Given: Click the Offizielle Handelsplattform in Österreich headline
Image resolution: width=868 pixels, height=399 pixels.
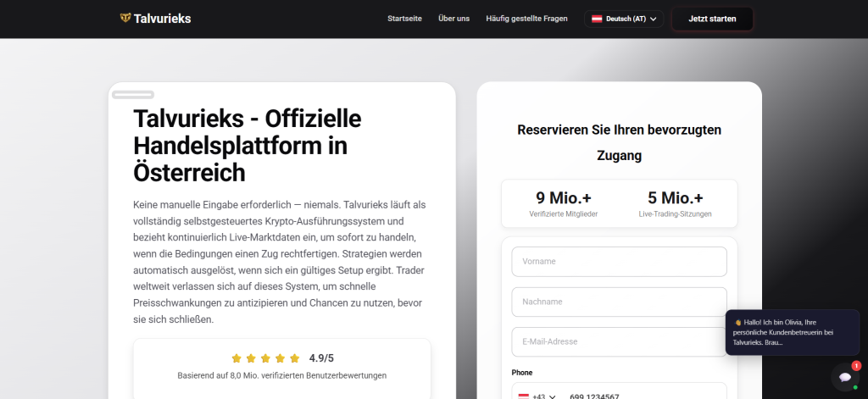Looking at the screenshot, I should [x=247, y=146].
